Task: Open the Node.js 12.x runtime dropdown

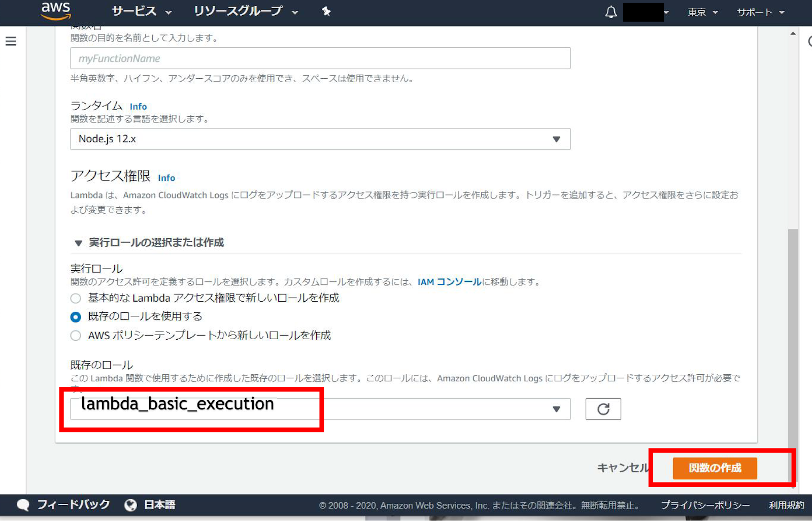Action: pos(320,139)
